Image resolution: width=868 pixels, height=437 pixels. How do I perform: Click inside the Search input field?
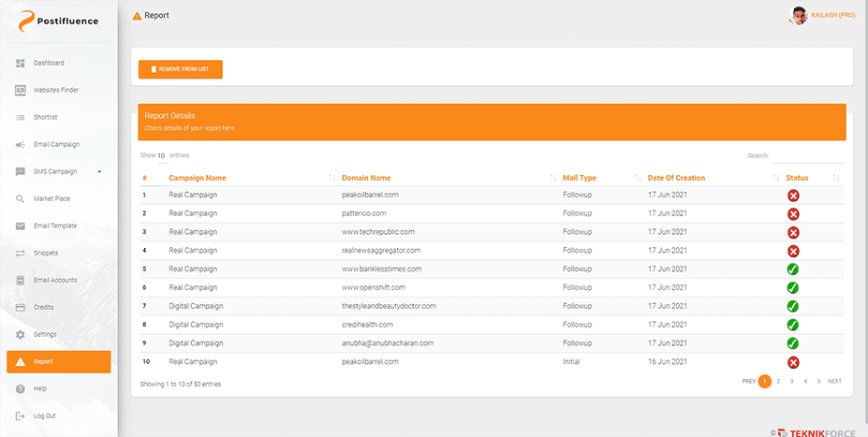[807, 155]
